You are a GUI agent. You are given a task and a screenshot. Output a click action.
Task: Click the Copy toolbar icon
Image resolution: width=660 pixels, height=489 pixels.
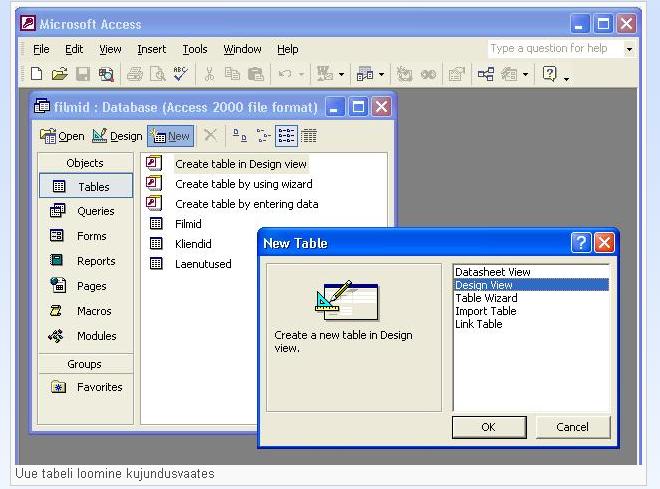pyautogui.click(x=232, y=74)
